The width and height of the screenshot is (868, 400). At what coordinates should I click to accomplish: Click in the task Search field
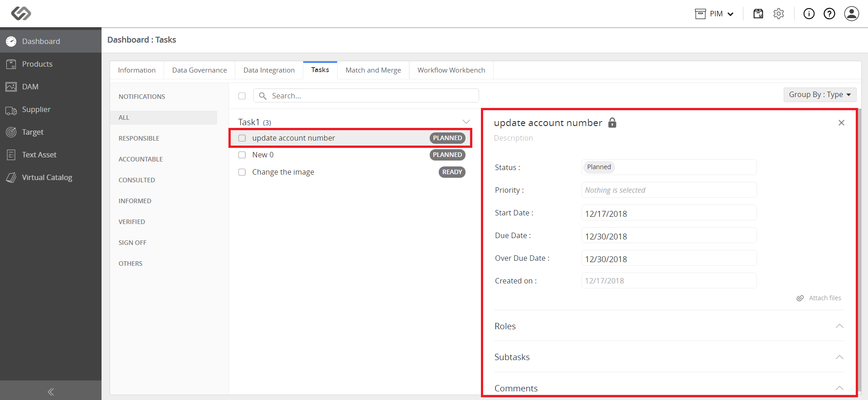[x=366, y=96]
